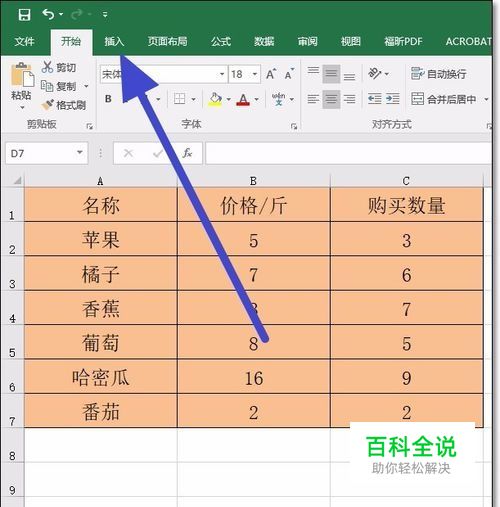Switch to the 福昕PDF tab
Viewport: 500px width, 507px height.
point(403,41)
